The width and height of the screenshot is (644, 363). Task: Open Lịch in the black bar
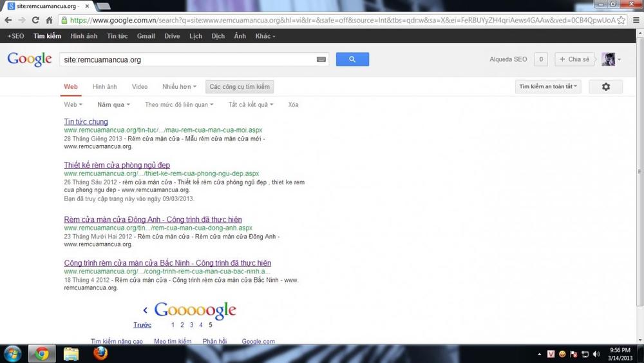(196, 36)
